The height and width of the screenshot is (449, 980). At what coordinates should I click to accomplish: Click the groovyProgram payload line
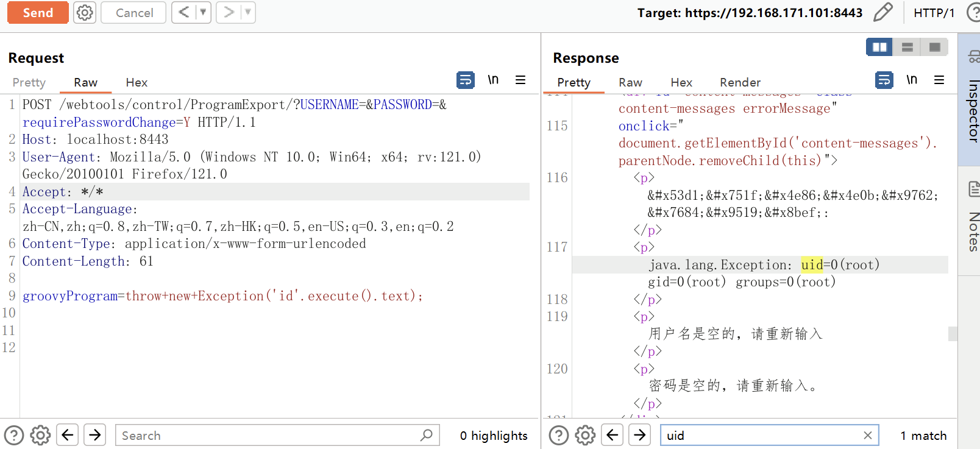pos(222,296)
